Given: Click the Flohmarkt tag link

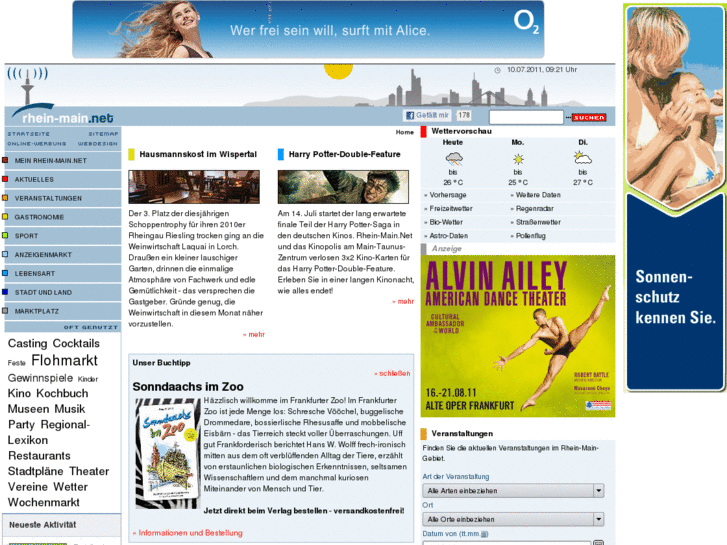Looking at the screenshot, I should [x=64, y=360].
